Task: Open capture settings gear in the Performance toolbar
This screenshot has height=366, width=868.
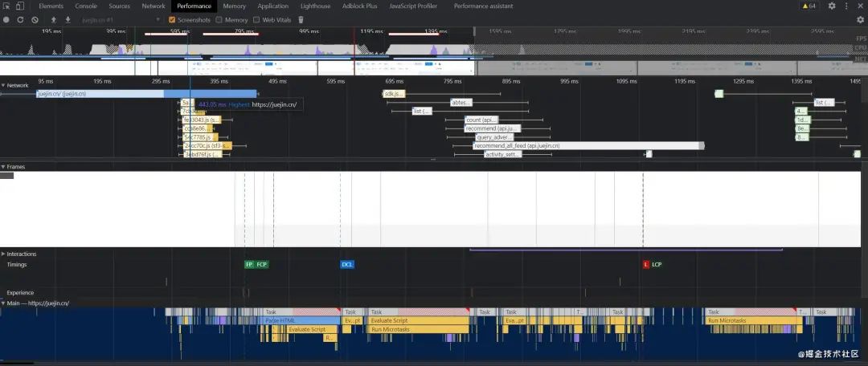Action: (860, 20)
